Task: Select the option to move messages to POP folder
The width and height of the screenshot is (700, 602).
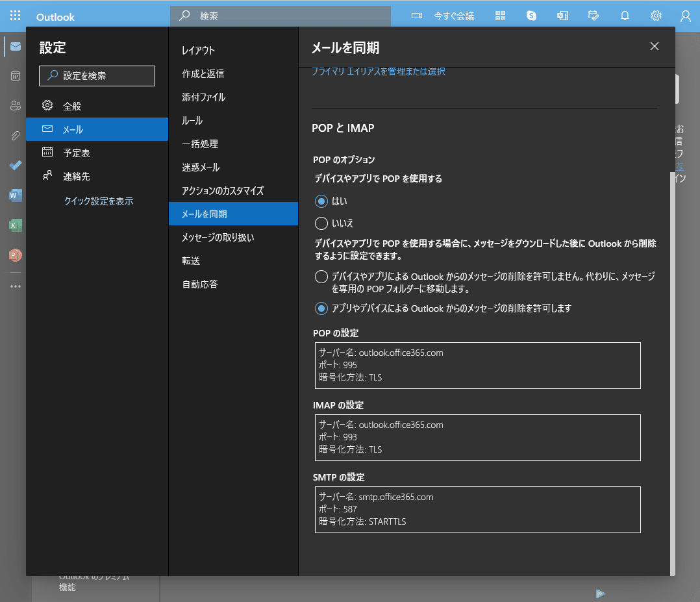Action: (x=321, y=277)
